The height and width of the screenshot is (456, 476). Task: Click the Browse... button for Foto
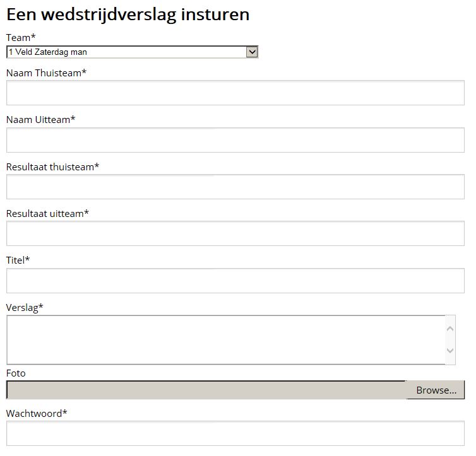(x=436, y=390)
